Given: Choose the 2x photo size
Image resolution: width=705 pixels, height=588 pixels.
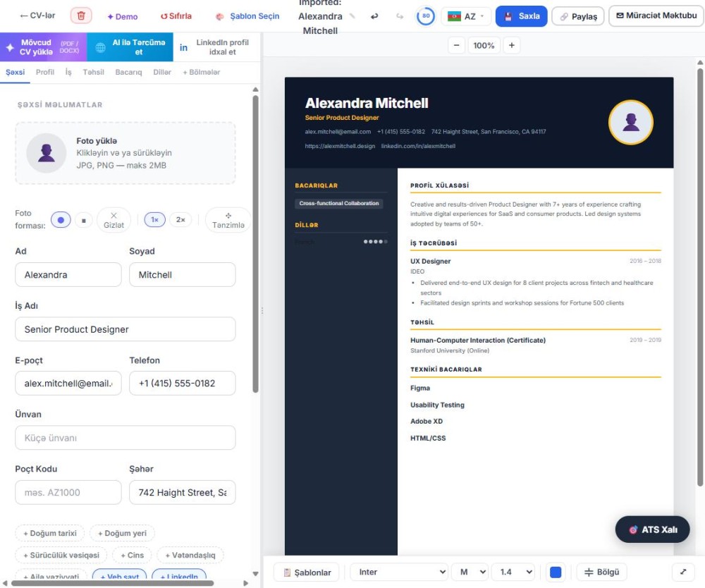Looking at the screenshot, I should [180, 220].
